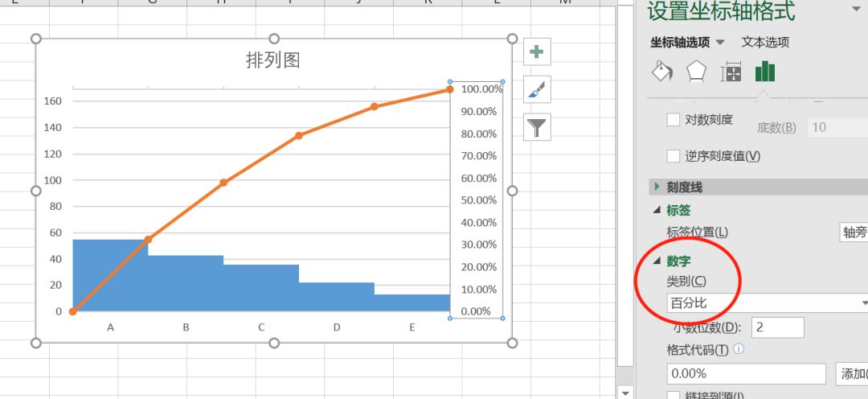
Task: Select Axis Options bar chart icon
Action: click(x=765, y=72)
